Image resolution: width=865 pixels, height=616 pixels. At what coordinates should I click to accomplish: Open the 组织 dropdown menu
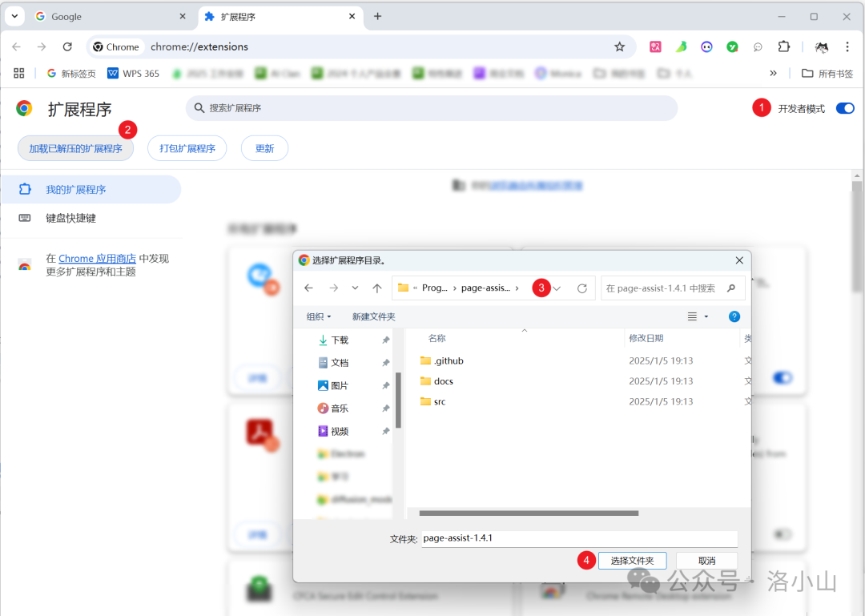pyautogui.click(x=318, y=316)
